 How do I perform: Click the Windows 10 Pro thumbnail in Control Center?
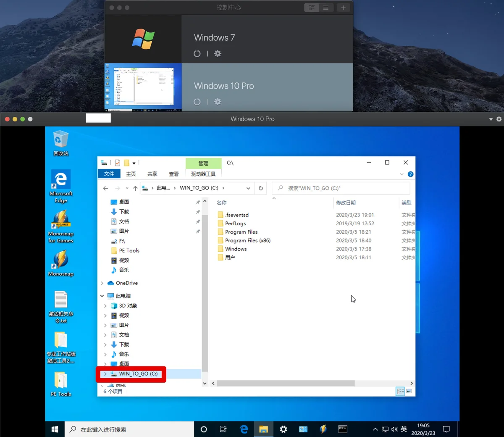[x=143, y=87]
